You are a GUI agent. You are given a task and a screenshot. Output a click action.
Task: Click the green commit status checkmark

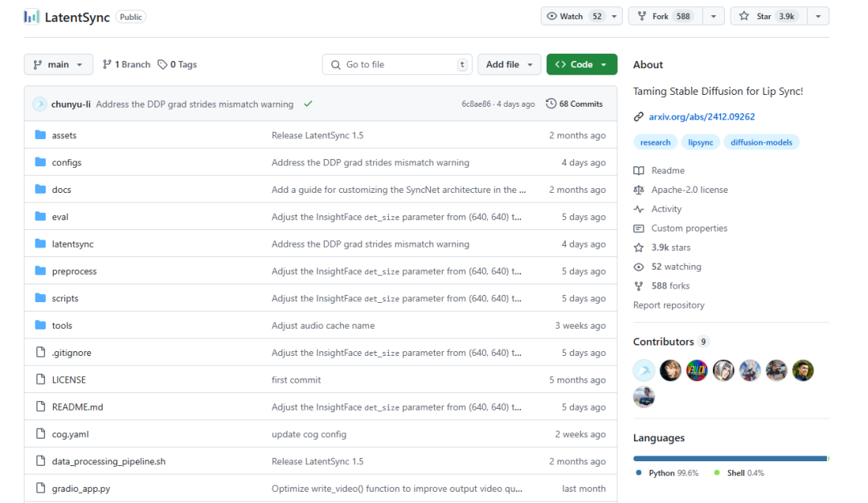click(309, 104)
